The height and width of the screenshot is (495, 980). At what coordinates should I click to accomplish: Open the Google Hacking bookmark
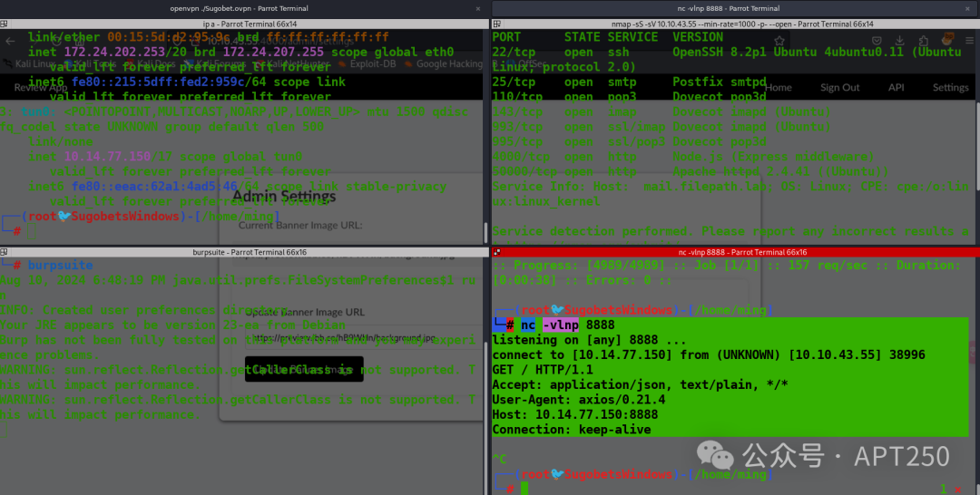tap(445, 63)
